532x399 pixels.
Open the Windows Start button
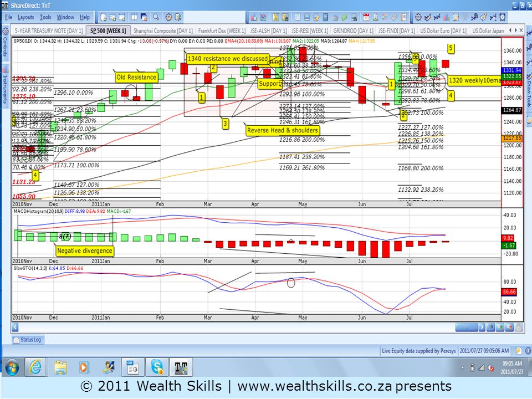[x=12, y=367]
